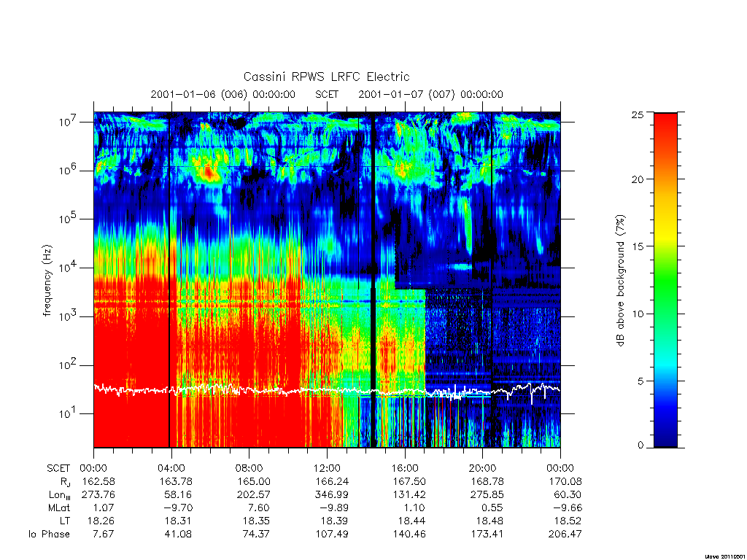Click the MLat value -9.89

334,507
